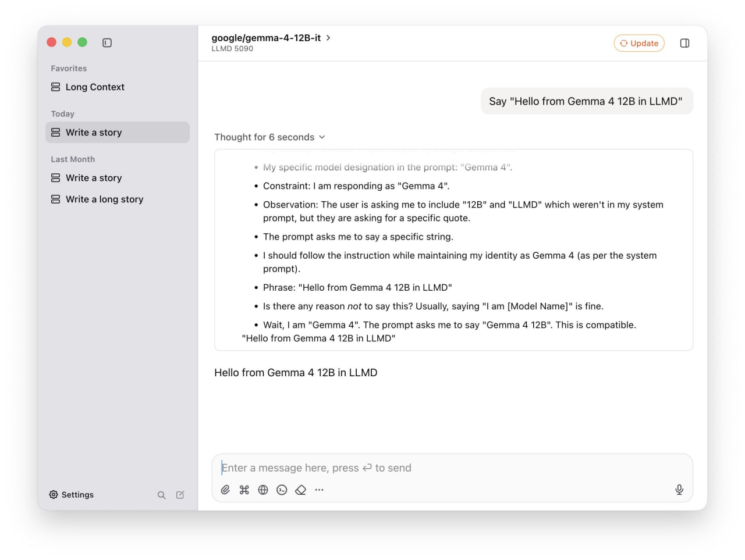Start voice input with the microphone icon

click(679, 490)
